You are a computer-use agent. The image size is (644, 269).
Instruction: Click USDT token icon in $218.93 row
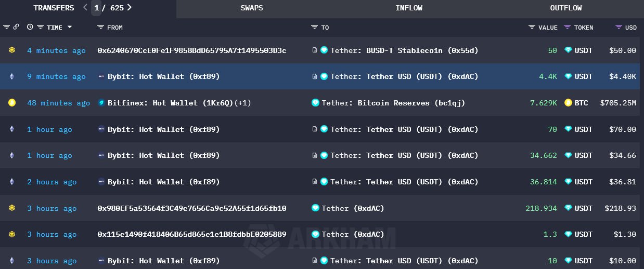point(568,208)
